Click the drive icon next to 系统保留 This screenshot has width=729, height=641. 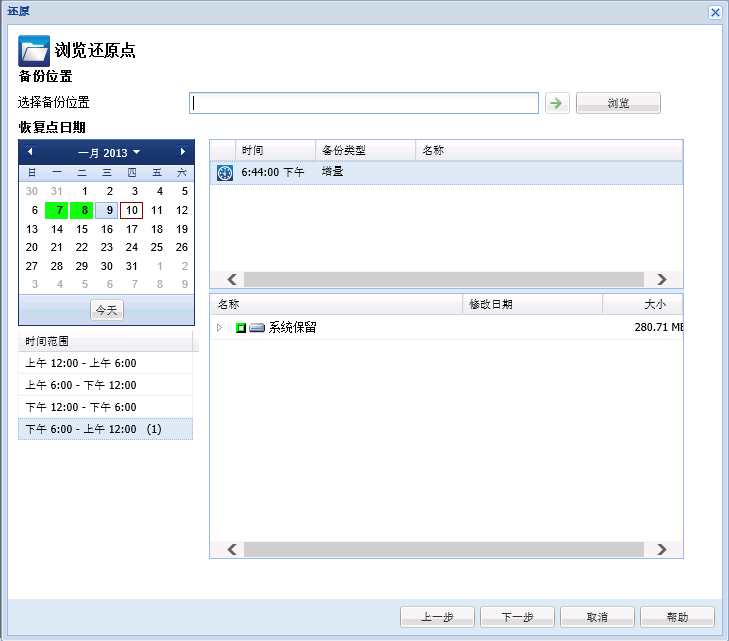tap(257, 328)
